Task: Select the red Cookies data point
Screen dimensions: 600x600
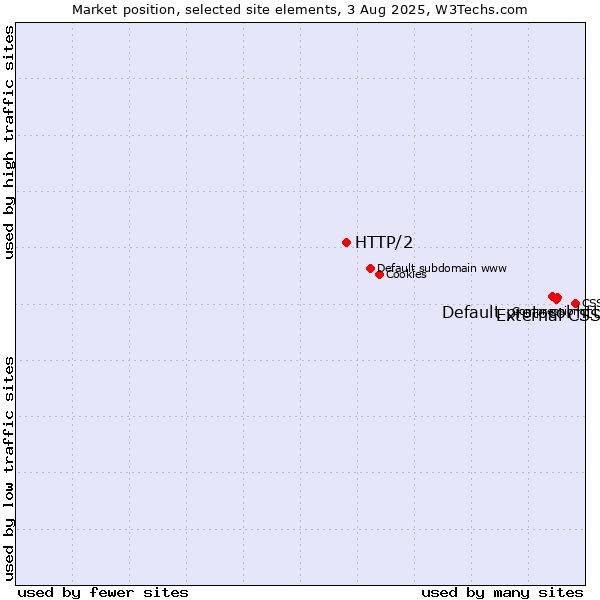Action: coord(379,274)
